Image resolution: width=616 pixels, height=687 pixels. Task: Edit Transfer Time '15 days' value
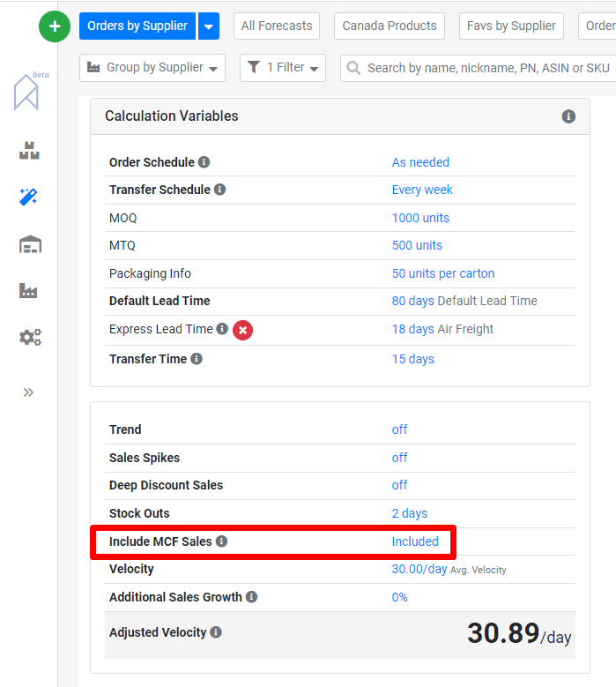412,359
